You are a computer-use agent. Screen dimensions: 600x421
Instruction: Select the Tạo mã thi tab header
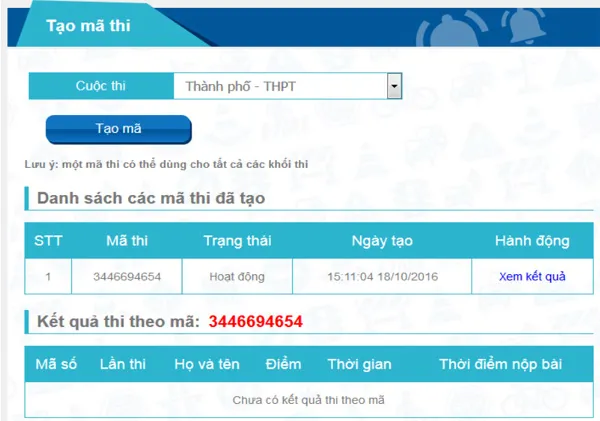pyautogui.click(x=88, y=26)
